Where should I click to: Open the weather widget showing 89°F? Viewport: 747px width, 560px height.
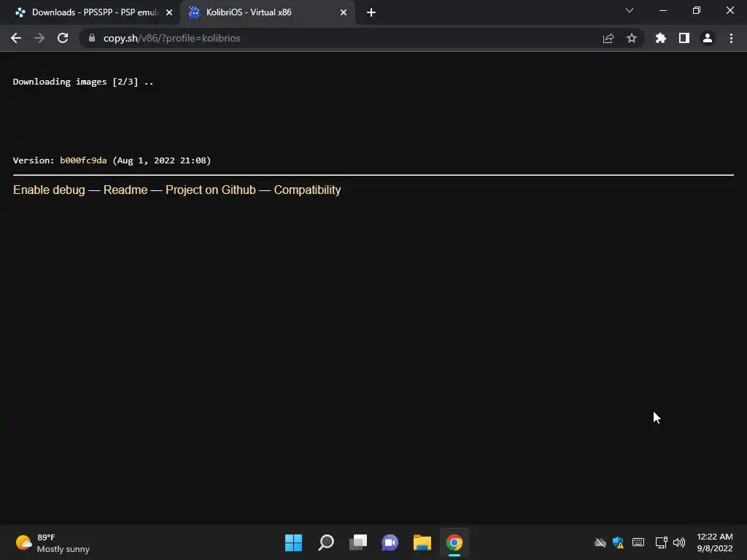pyautogui.click(x=53, y=542)
